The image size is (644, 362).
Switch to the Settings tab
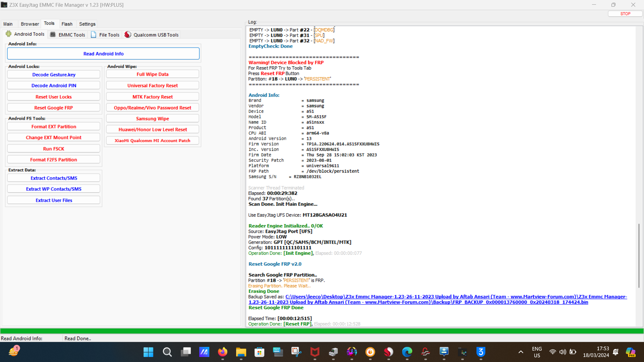87,24
